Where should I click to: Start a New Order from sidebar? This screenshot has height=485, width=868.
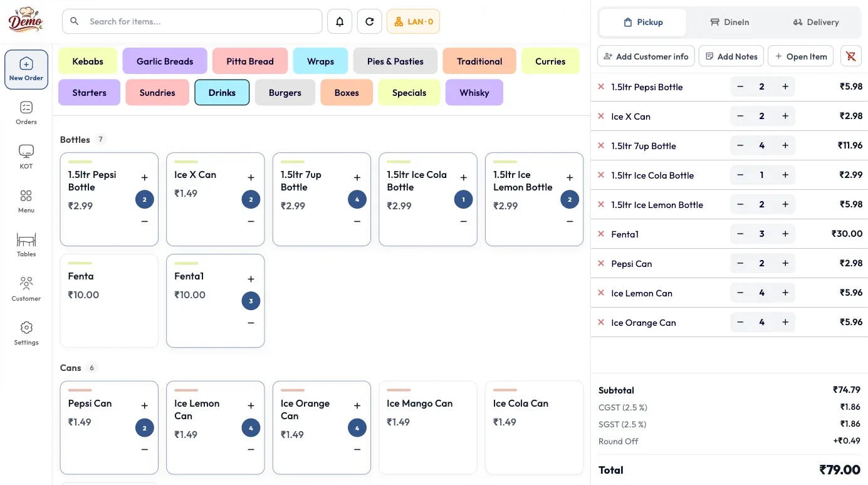[x=26, y=70]
